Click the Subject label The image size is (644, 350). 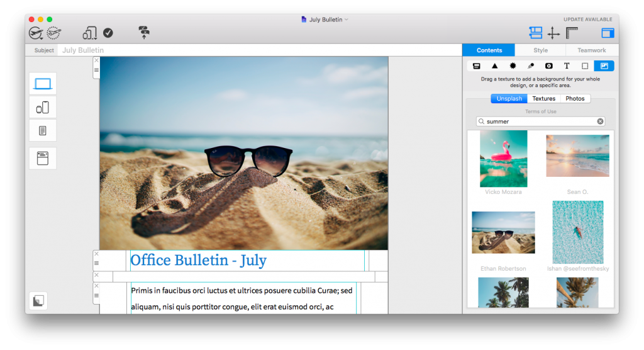[x=44, y=50]
